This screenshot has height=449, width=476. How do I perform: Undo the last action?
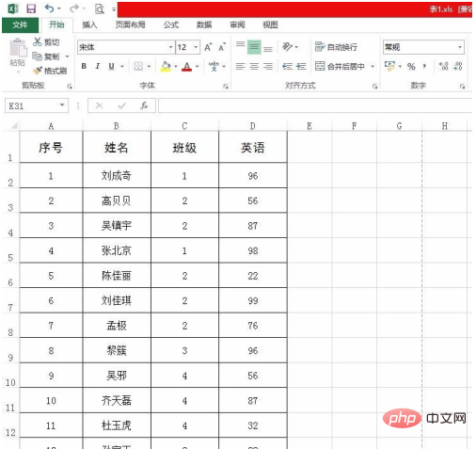click(50, 8)
